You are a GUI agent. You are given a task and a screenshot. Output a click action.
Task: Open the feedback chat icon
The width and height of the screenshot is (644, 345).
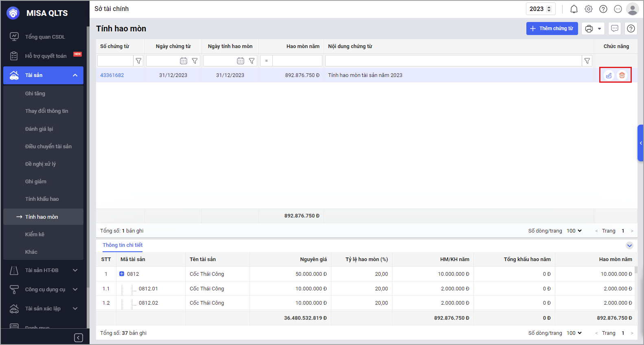(x=615, y=29)
